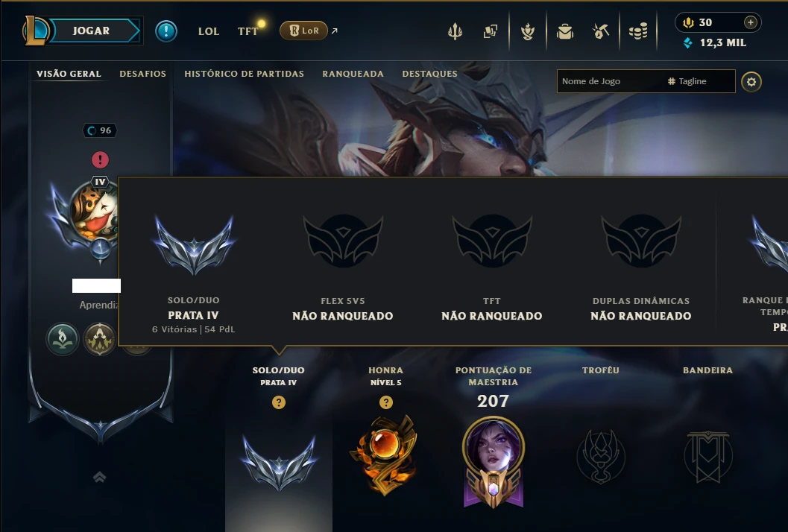The image size is (788, 532).
Task: Open the Collection cards icon
Action: 491,31
